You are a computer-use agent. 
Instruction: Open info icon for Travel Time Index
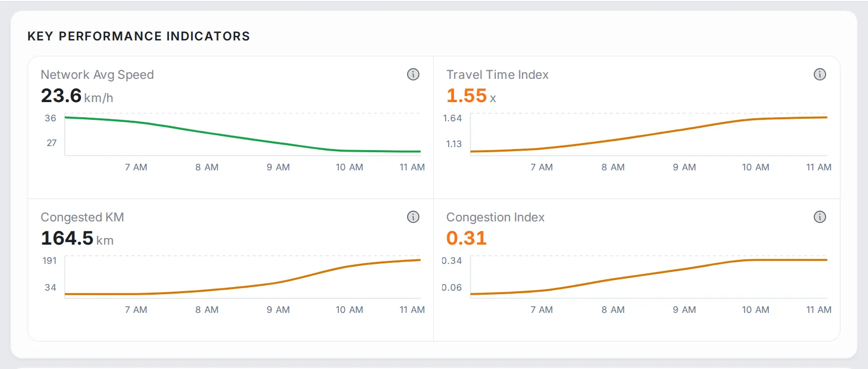tap(820, 74)
